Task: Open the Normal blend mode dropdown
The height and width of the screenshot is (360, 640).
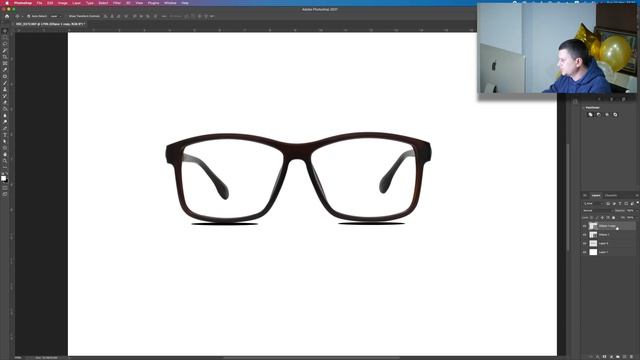Action: (x=597, y=211)
